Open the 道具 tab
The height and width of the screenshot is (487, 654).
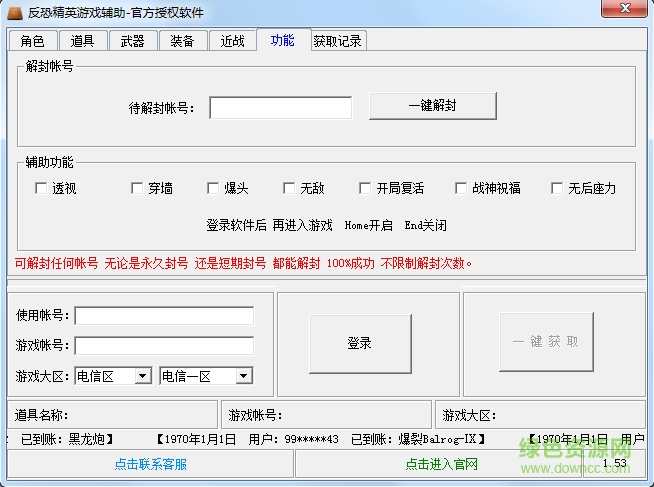(83, 41)
